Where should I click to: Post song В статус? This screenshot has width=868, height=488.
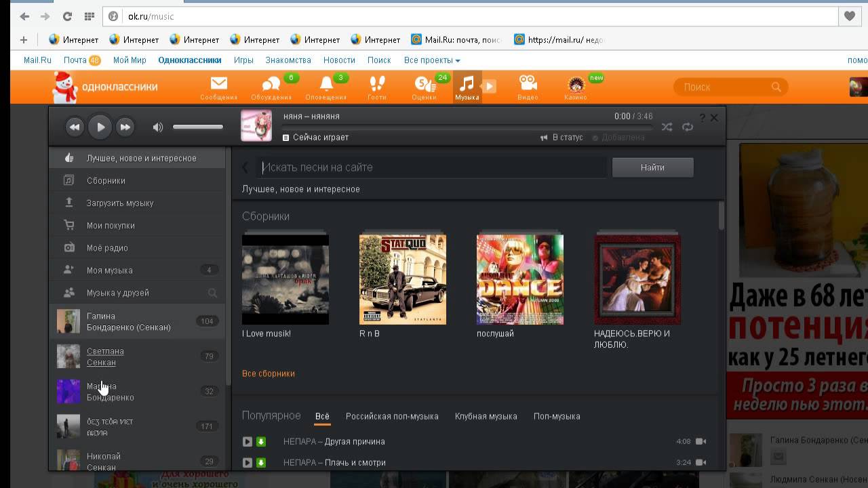pyautogui.click(x=561, y=137)
